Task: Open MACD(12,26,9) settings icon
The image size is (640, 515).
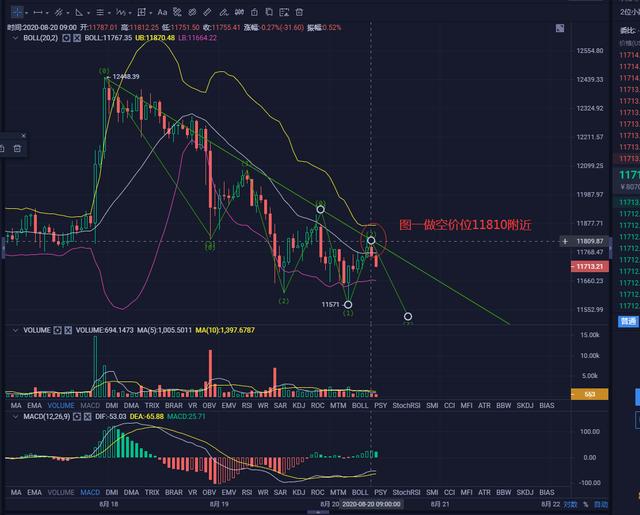Action: [x=77, y=417]
